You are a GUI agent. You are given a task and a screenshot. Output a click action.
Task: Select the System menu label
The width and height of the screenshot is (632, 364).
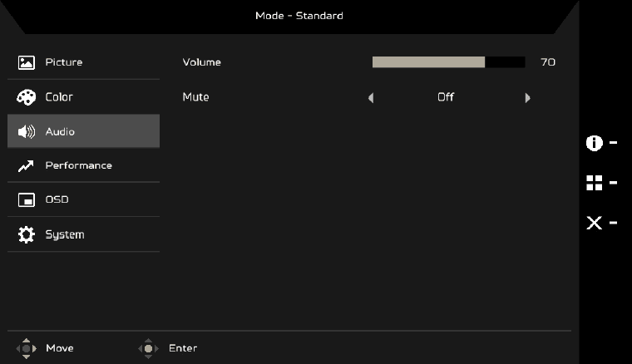coord(65,235)
